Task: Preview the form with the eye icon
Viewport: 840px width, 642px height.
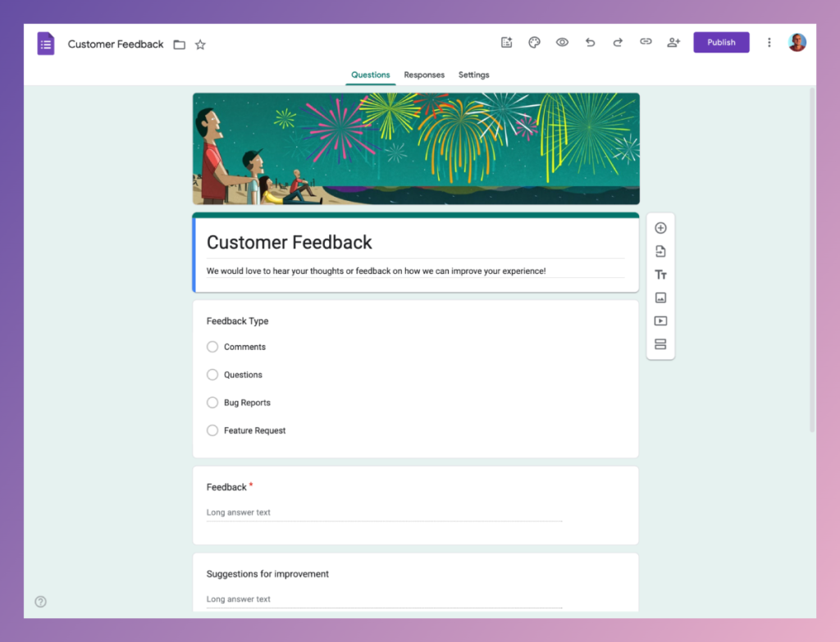Action: 562,42
